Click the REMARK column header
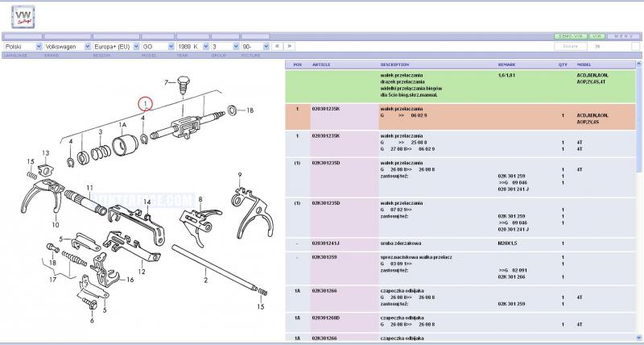 [506, 64]
